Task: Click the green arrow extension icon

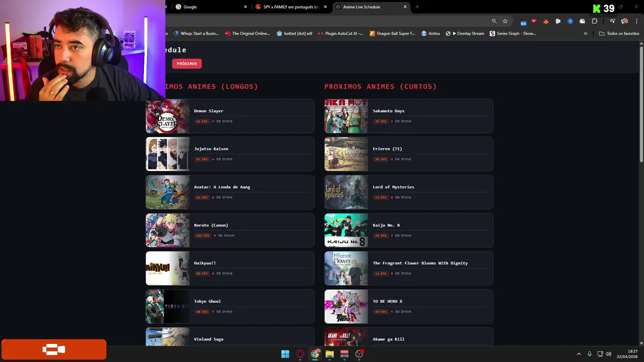Action: coord(582,21)
